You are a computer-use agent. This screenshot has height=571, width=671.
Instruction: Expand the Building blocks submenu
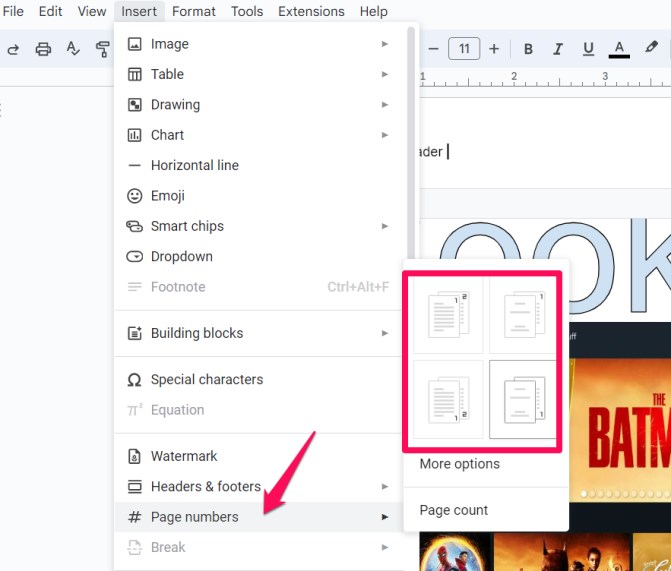(x=259, y=333)
